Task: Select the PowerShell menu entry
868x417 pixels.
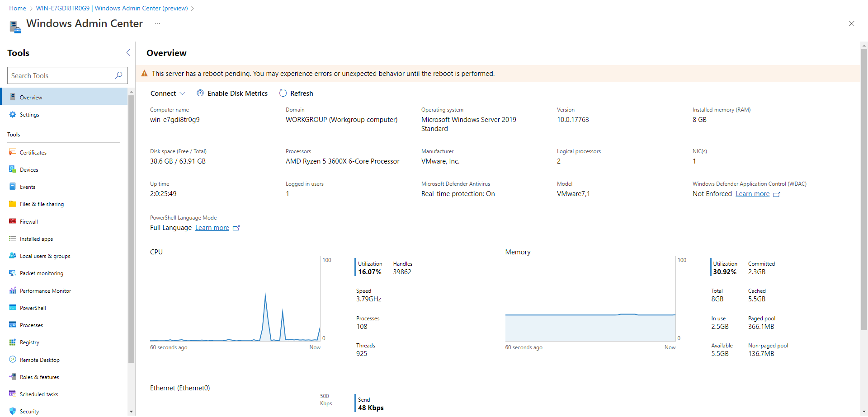Action: 64,308
